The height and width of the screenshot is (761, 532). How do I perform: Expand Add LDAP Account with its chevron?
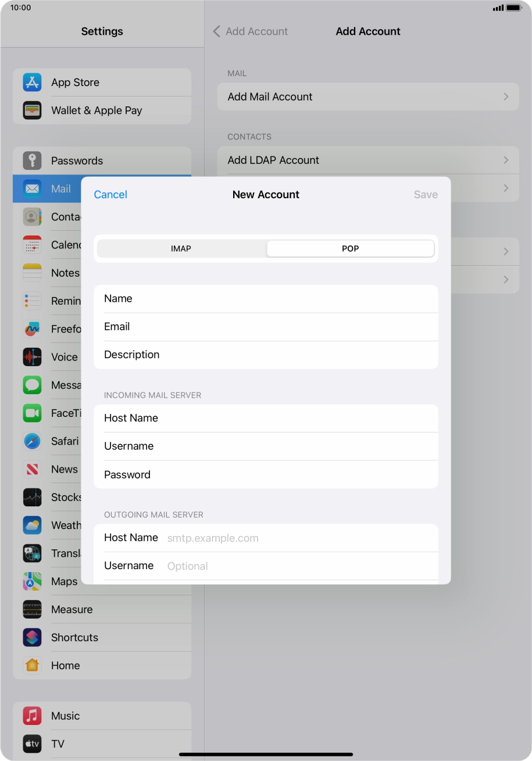point(506,160)
